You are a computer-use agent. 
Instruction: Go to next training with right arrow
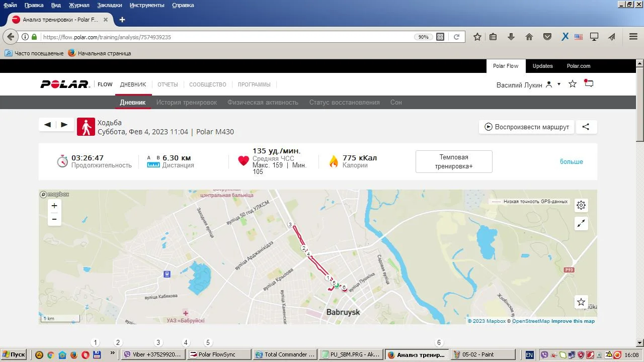pyautogui.click(x=64, y=125)
